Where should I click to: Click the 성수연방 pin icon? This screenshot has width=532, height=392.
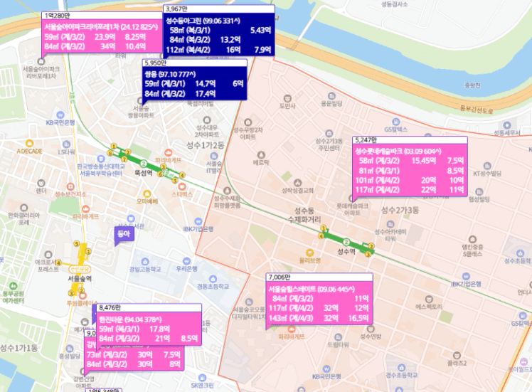(x=371, y=329)
